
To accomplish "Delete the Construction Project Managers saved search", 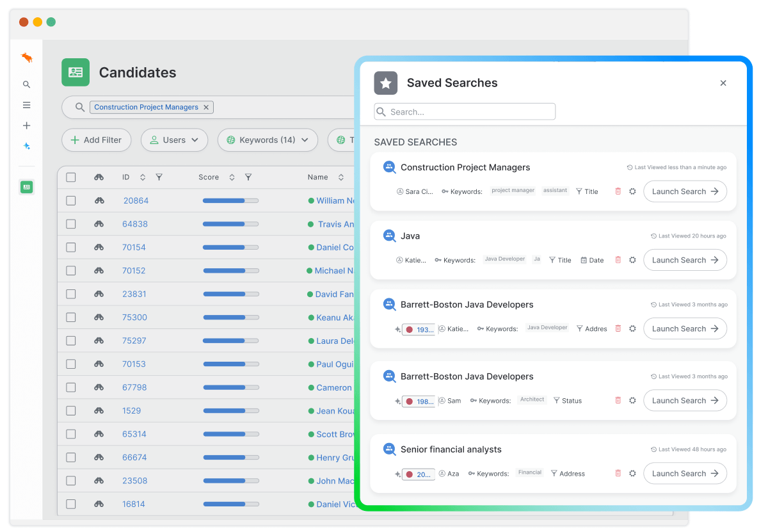I will [618, 191].
